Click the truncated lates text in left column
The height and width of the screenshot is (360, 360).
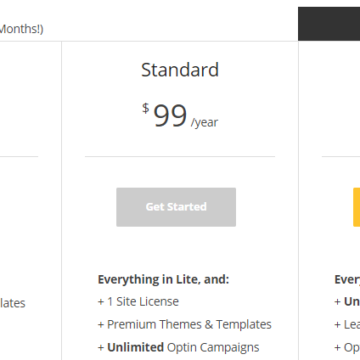click(x=13, y=303)
